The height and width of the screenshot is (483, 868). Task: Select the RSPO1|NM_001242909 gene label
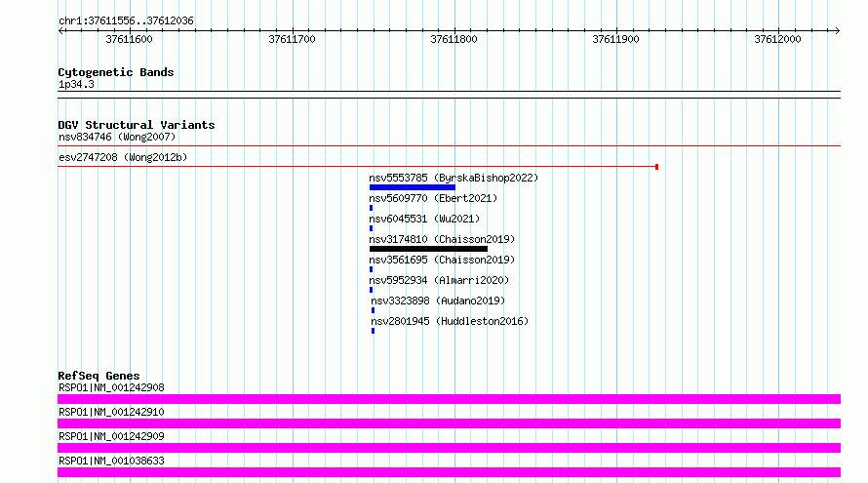(x=111, y=436)
